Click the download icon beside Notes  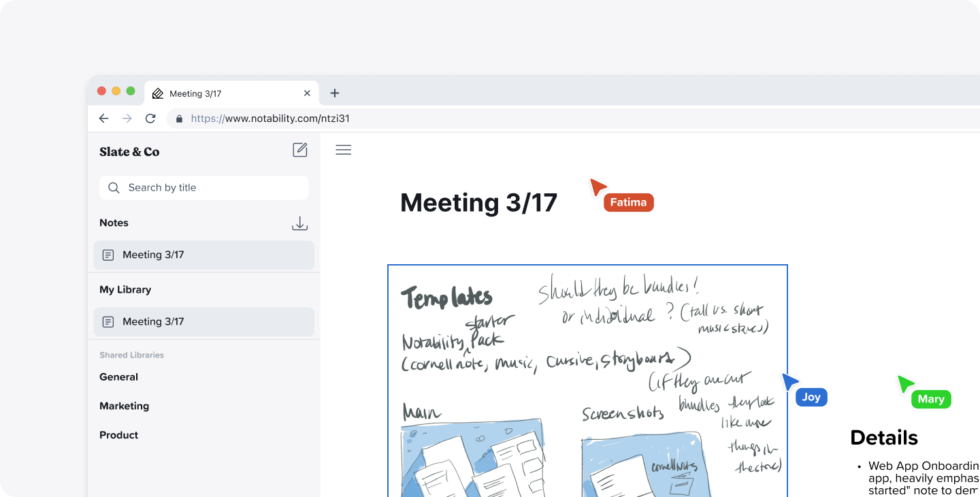[299, 223]
